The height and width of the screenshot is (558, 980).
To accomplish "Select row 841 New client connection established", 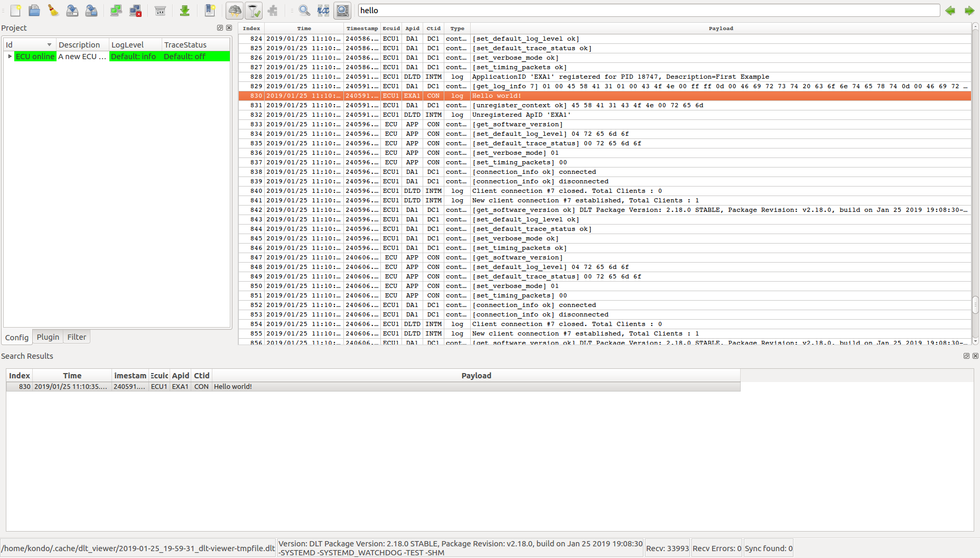I will tap(604, 200).
